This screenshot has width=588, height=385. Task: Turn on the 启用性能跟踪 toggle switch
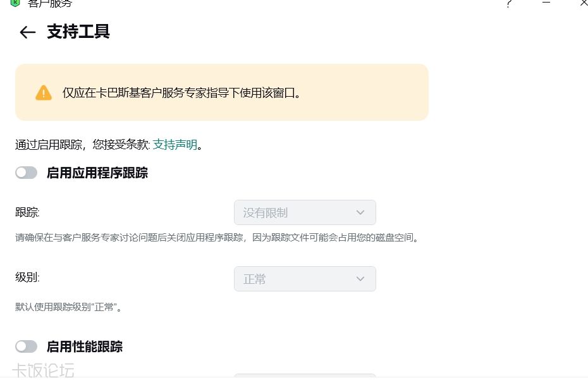point(27,346)
